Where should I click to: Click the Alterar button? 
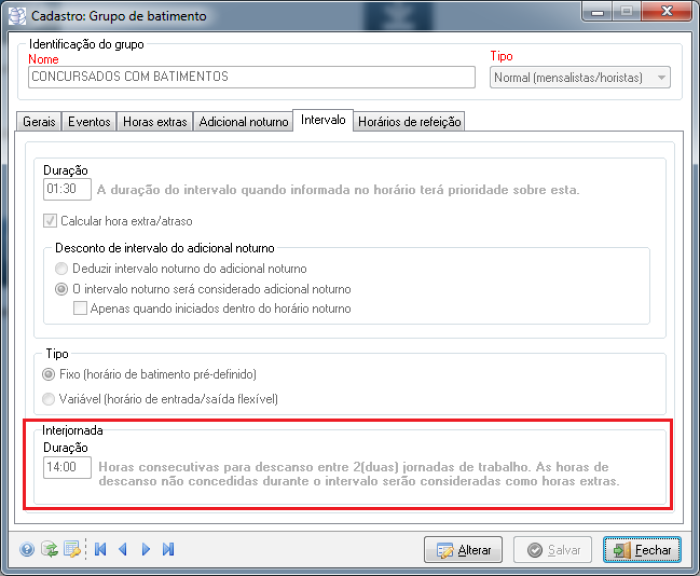pos(463,550)
